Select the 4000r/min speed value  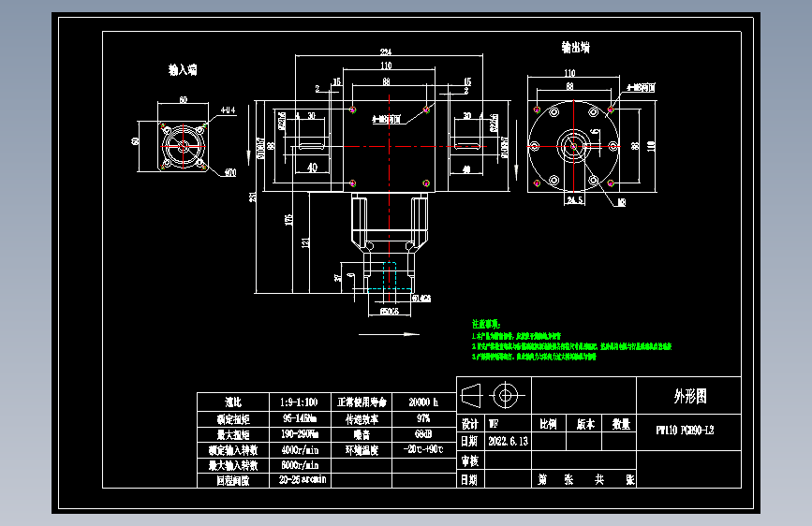tap(300, 449)
